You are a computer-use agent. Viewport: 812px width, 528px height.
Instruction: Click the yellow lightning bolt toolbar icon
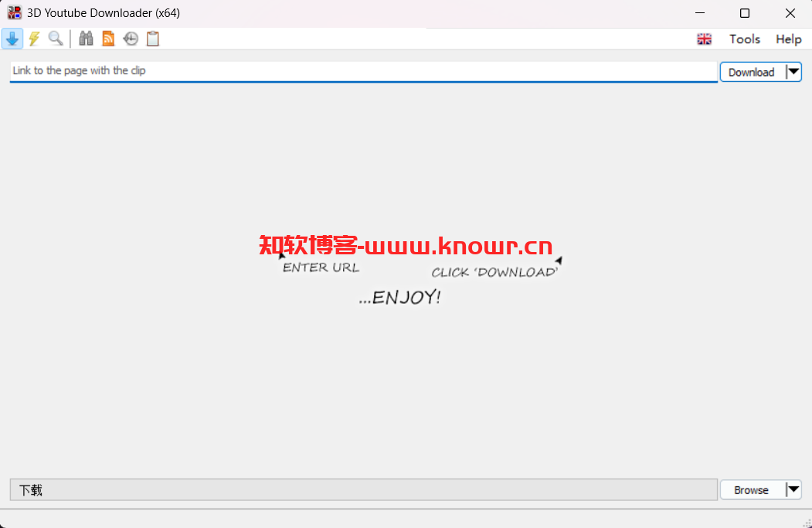34,39
